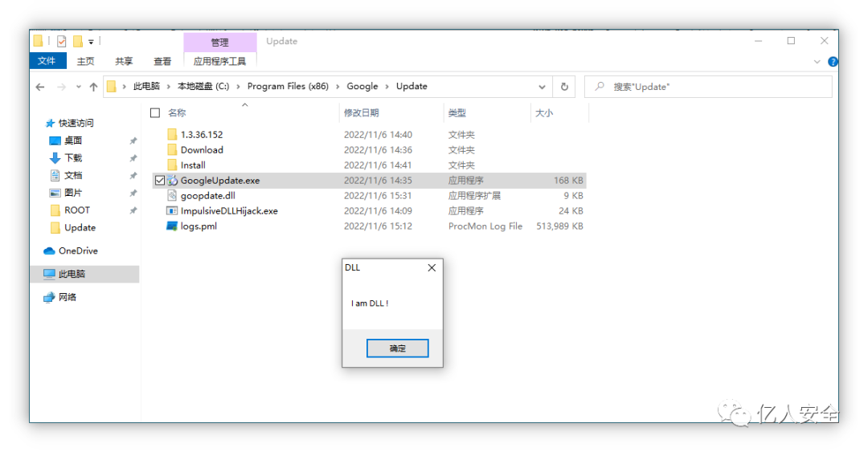The height and width of the screenshot is (452, 868).
Task: Open the 文件 menu tab
Action: click(47, 61)
